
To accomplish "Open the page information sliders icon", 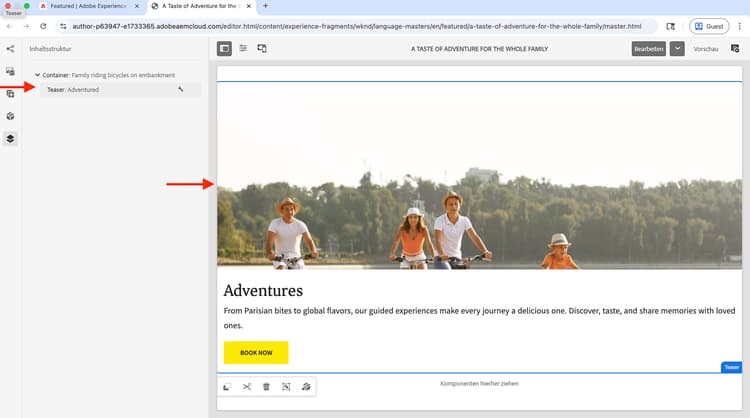I will pyautogui.click(x=243, y=48).
